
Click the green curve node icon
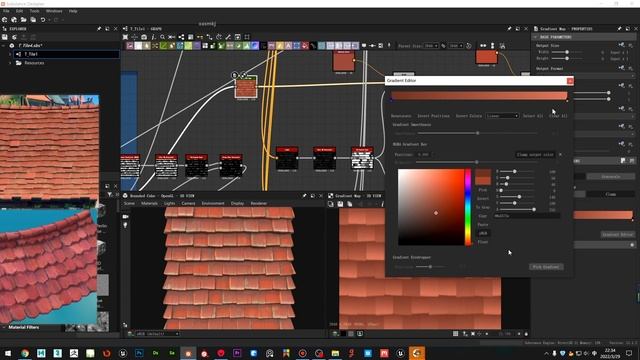point(163,46)
